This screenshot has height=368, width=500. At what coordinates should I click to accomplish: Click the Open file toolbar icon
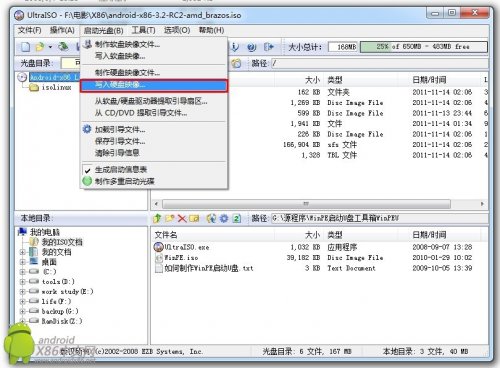40,47
